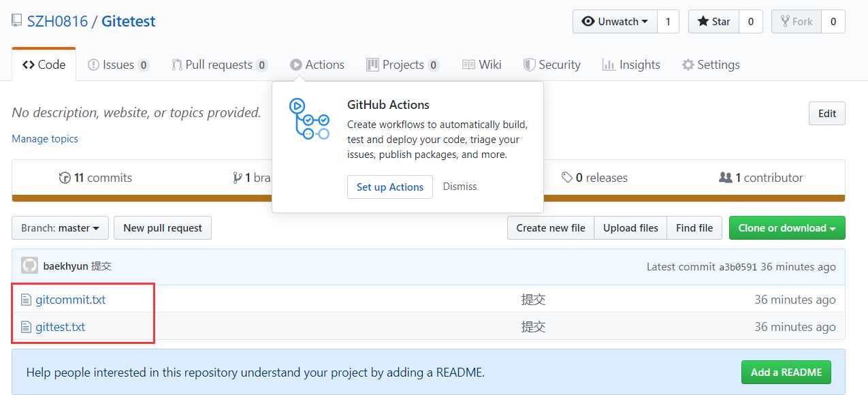
Task: Expand the Branch: master selector
Action: pyautogui.click(x=60, y=228)
